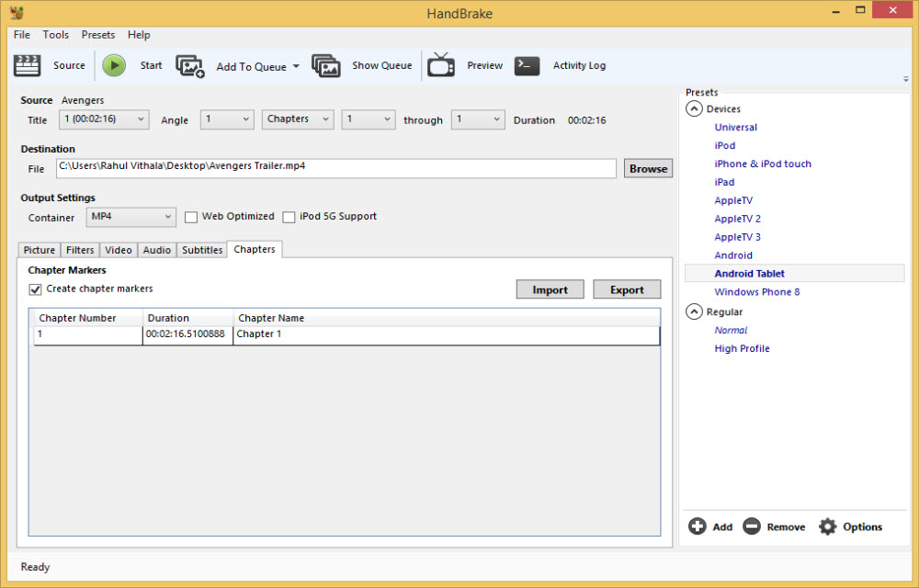
Task: Open the Preview window icon
Action: tap(440, 65)
